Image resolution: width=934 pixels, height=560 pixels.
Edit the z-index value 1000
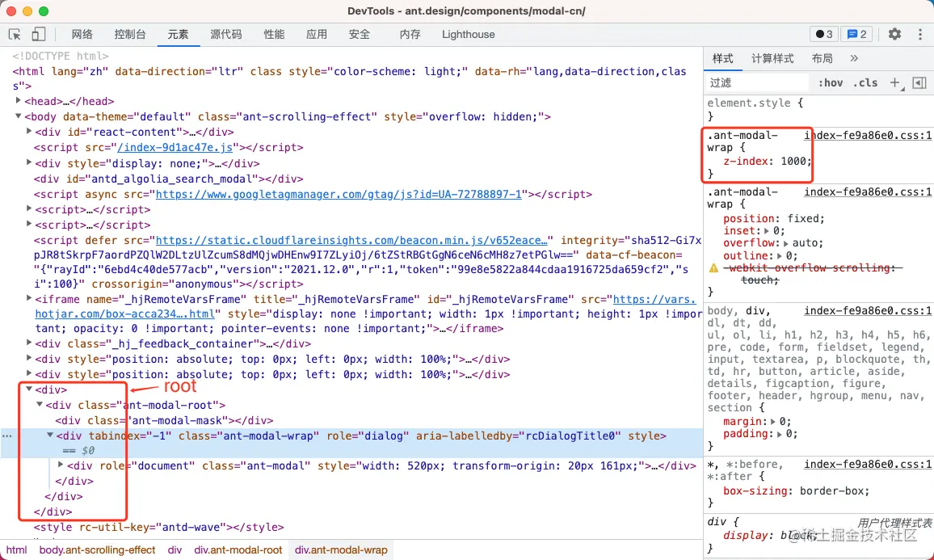(794, 161)
